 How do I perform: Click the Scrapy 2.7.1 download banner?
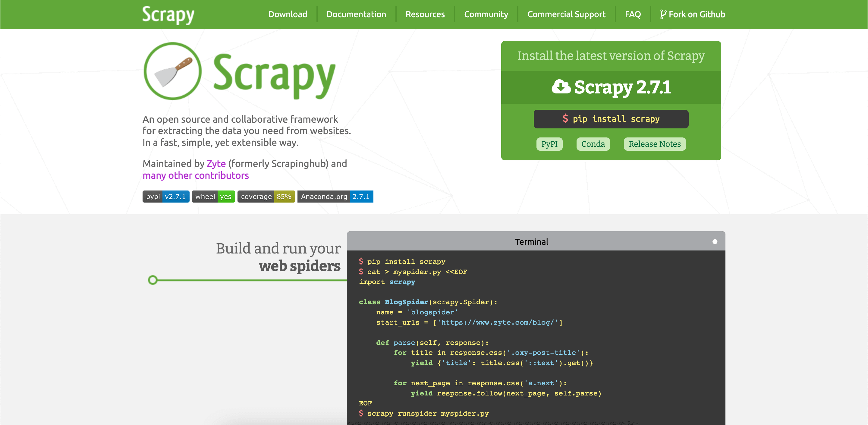pyautogui.click(x=611, y=87)
